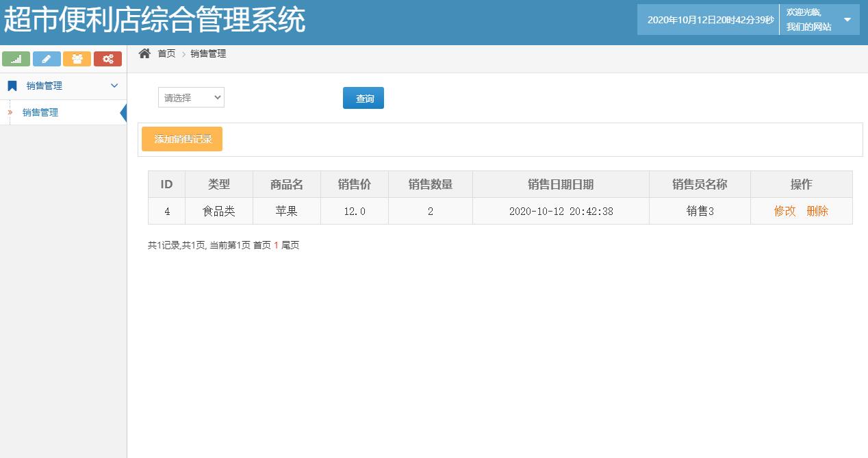Click the red gears settings icon
This screenshot has height=458, width=868.
(107, 59)
